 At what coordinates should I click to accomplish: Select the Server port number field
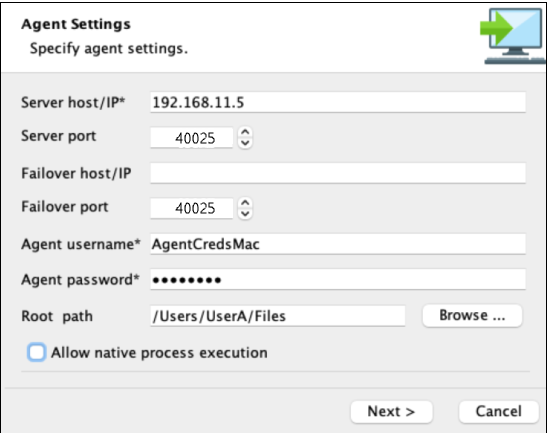click(192, 138)
